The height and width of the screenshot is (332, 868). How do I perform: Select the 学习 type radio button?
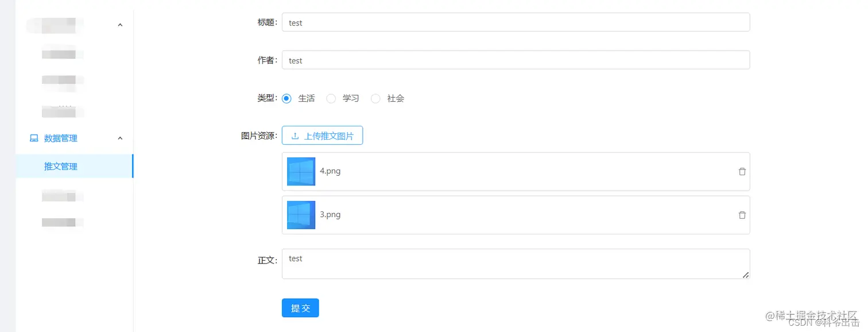coord(331,98)
